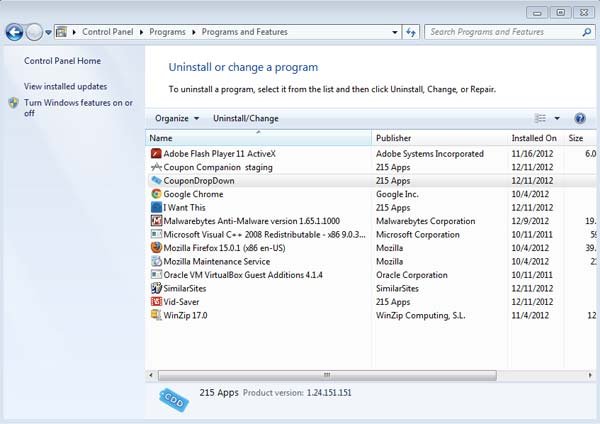Open the recent pages dropdown arrow
The image size is (600, 424).
48,33
